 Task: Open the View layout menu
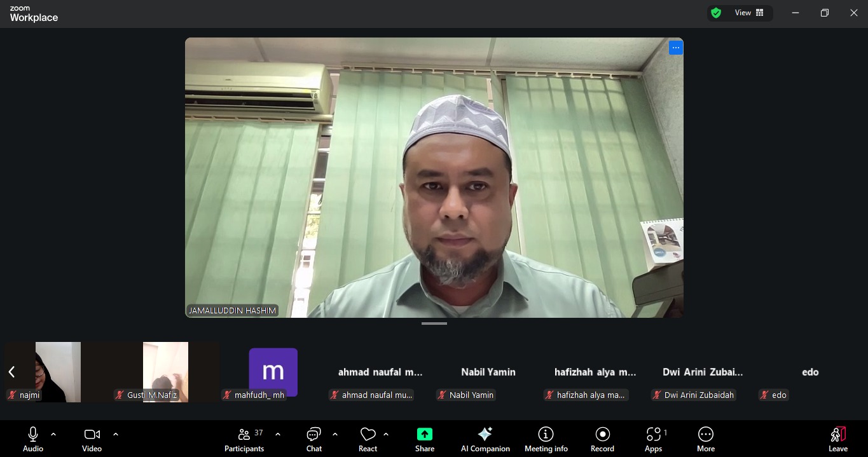750,13
